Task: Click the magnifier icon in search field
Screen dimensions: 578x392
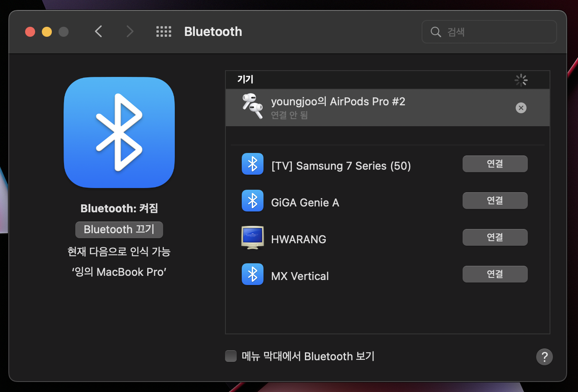Action: pos(436,32)
